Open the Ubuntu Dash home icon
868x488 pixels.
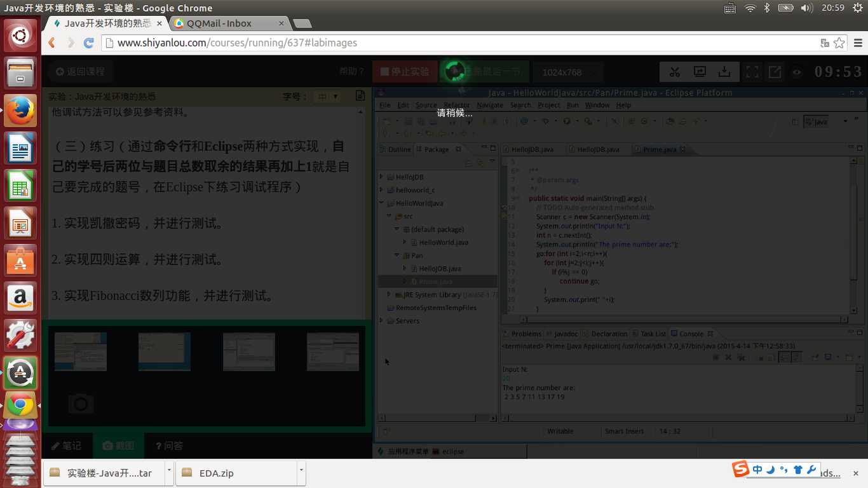pyautogui.click(x=20, y=35)
